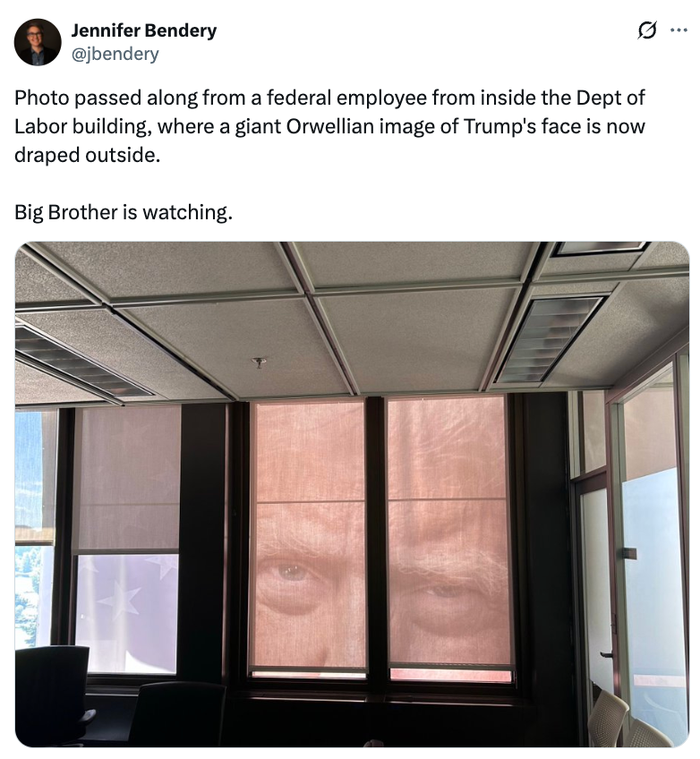700x759 pixels.
Task: Open the attached office window photo
Action: click(352, 494)
